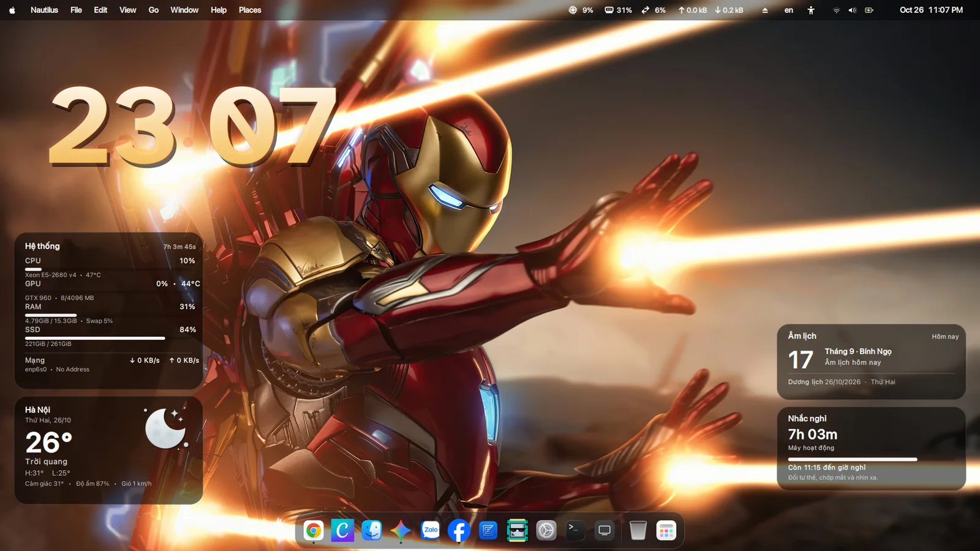The image size is (980, 551).
Task: Open the blue Z-logo app in dock
Action: pyautogui.click(x=488, y=530)
